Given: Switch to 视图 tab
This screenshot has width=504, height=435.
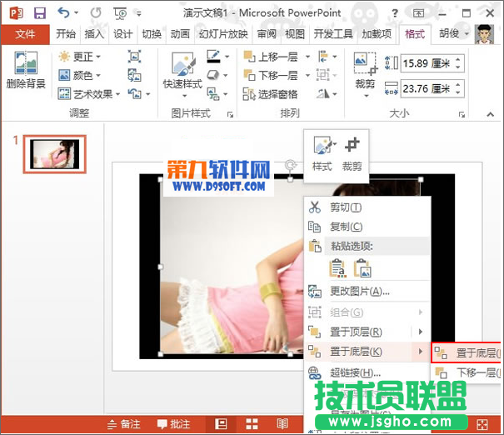Looking at the screenshot, I should click(295, 34).
